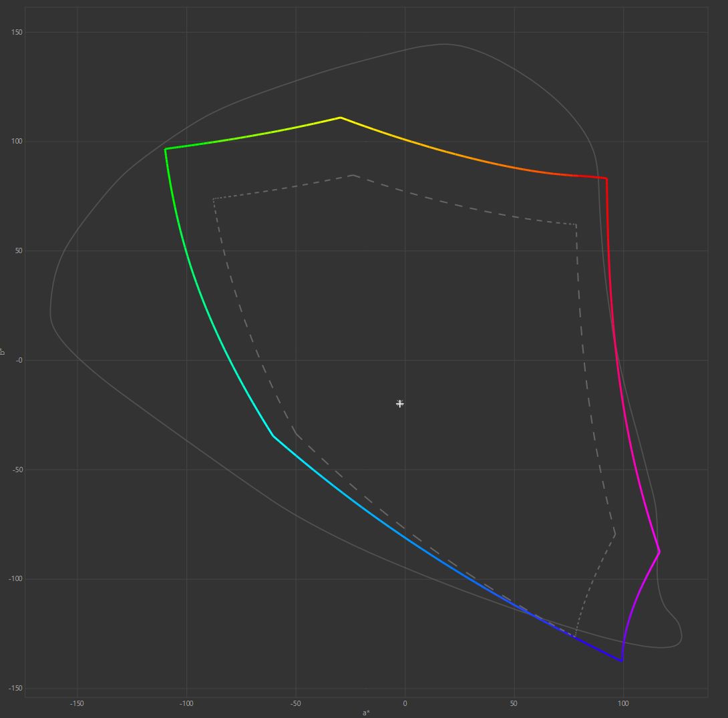
Task: Click the 150 tick on vertical axis
Action: click(x=16, y=32)
